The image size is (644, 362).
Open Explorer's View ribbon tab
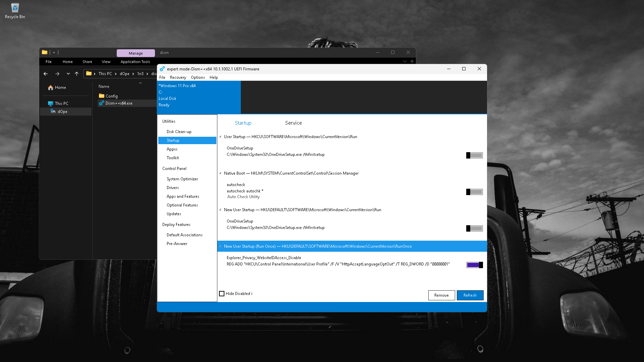106,62
